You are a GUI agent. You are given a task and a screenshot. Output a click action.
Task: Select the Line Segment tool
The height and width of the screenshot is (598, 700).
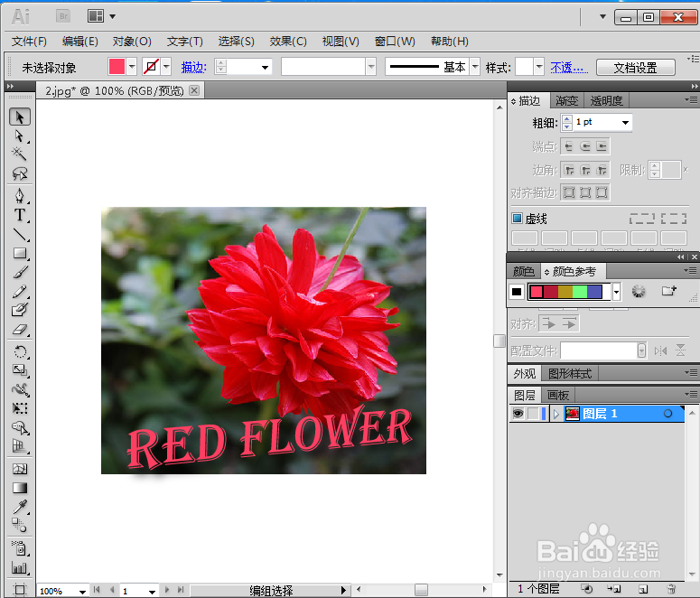[20, 234]
